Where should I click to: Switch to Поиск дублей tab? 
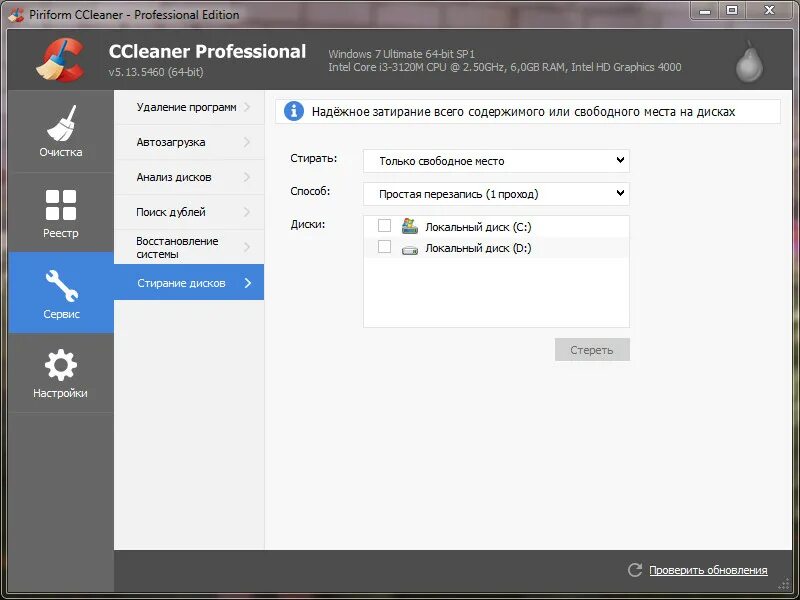[x=189, y=212]
